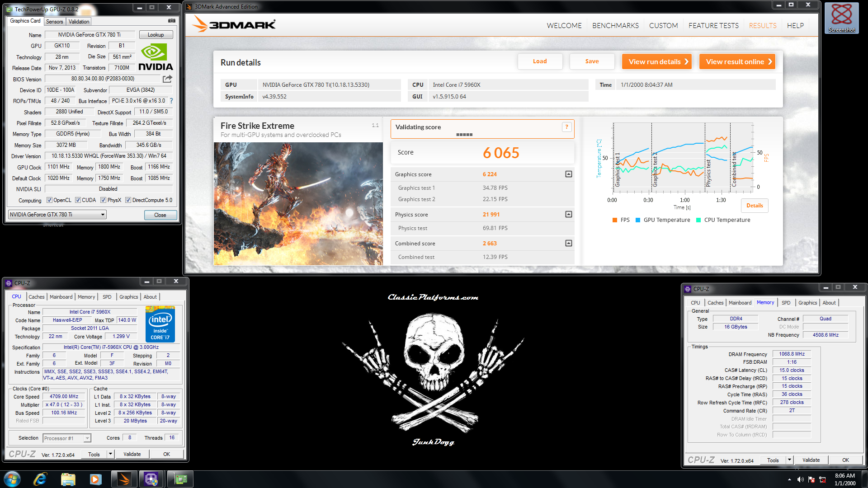Open the Screenshot desktop icon
The height and width of the screenshot is (488, 868).
click(841, 18)
